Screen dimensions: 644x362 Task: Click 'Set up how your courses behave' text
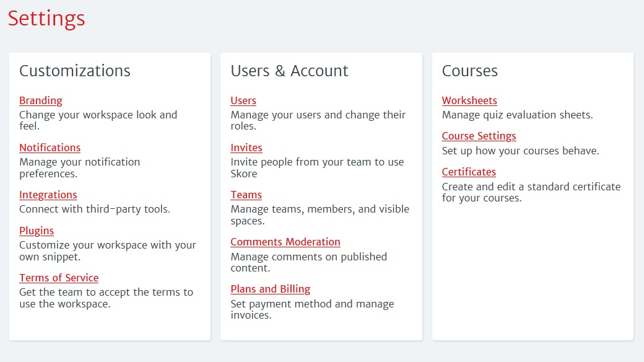click(520, 151)
